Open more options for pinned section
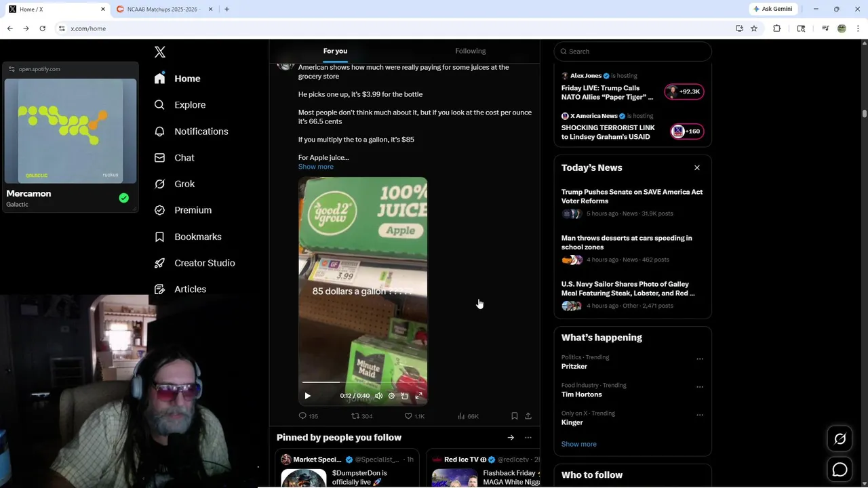This screenshot has height=488, width=868. pyautogui.click(x=528, y=438)
